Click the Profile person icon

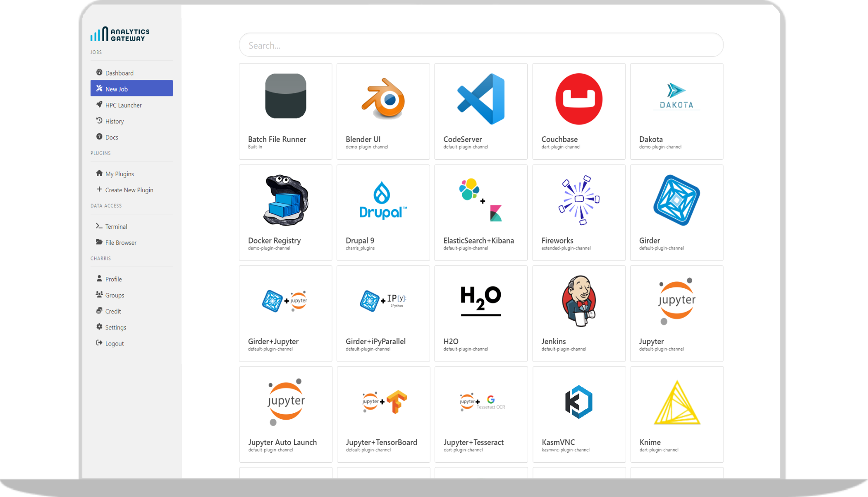(99, 279)
